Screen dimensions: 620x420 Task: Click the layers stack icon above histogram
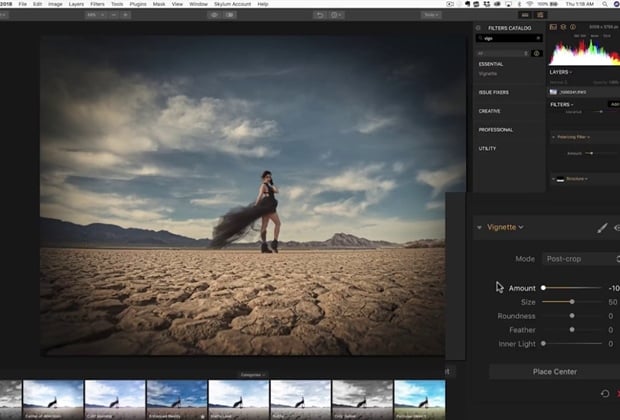[x=563, y=27]
